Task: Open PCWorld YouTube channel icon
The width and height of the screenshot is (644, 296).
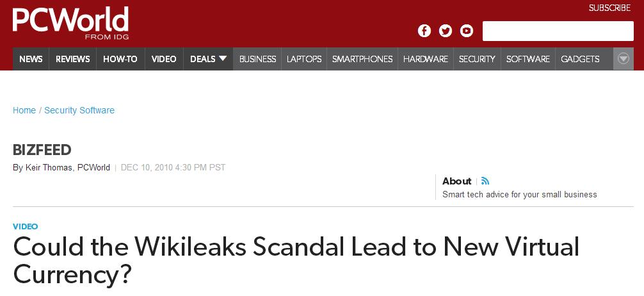Action: point(466,31)
